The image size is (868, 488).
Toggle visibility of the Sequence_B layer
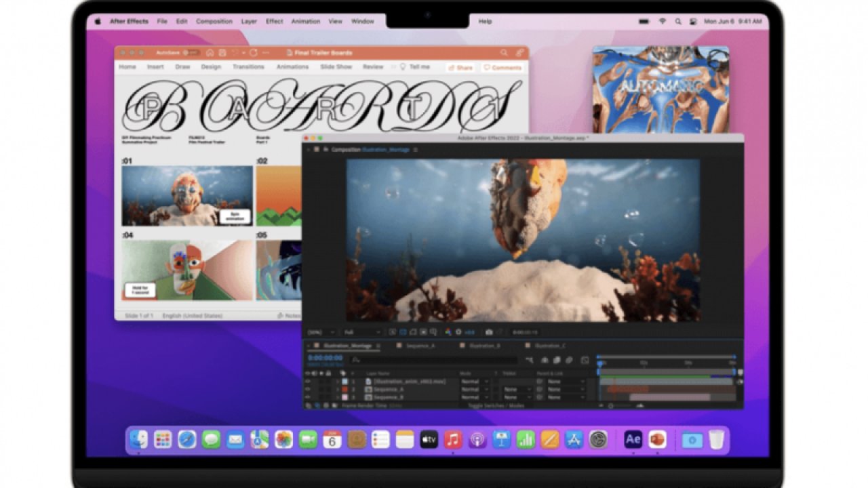click(x=308, y=397)
